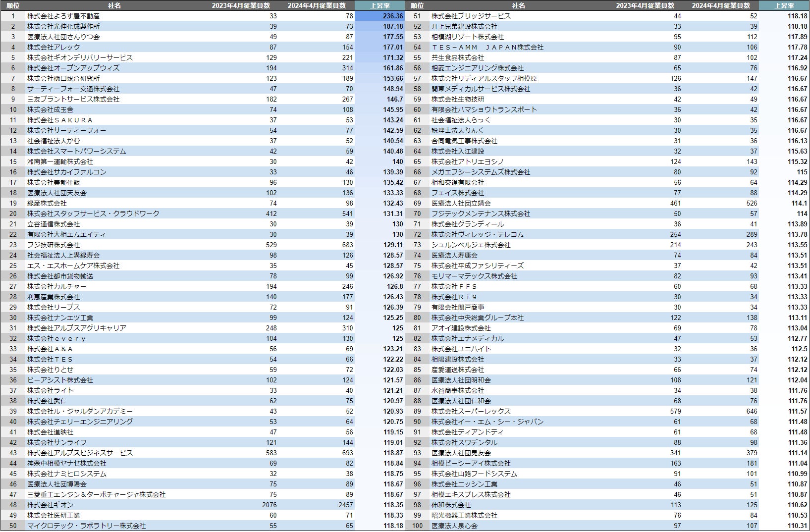Click the 117.89 rate value
Screen dimensions: 810x532
pyautogui.click(x=797, y=37)
